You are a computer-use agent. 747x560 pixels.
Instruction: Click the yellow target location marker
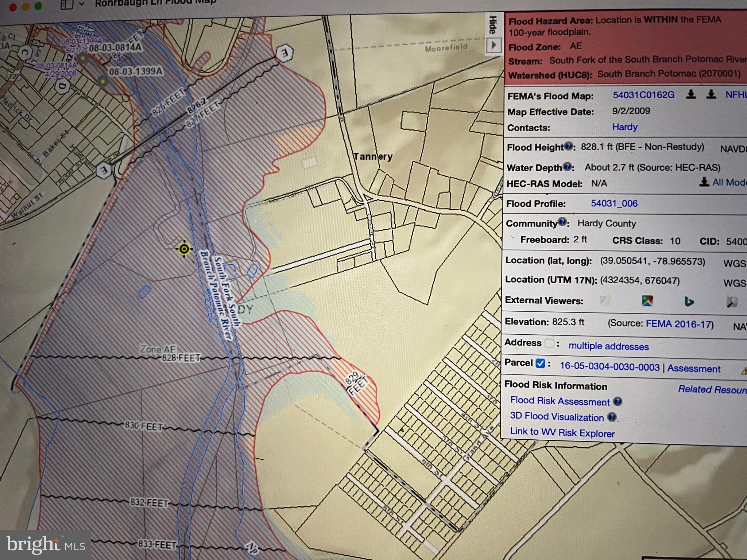(x=184, y=249)
